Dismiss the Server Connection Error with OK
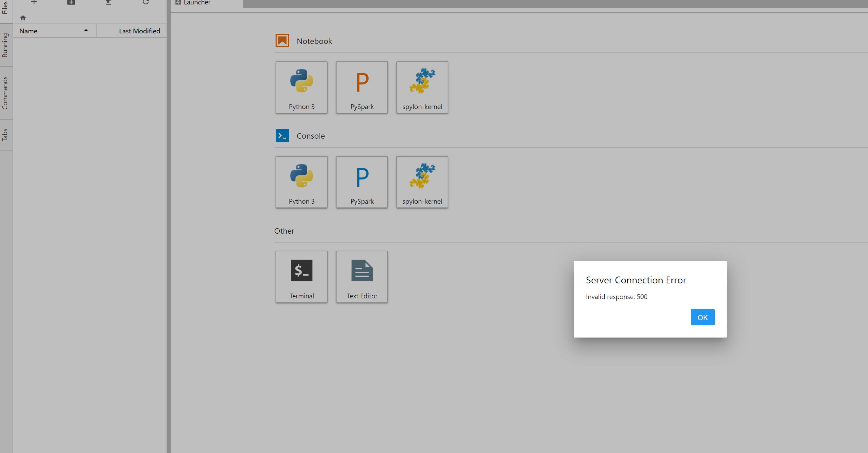The width and height of the screenshot is (868, 453). point(702,317)
